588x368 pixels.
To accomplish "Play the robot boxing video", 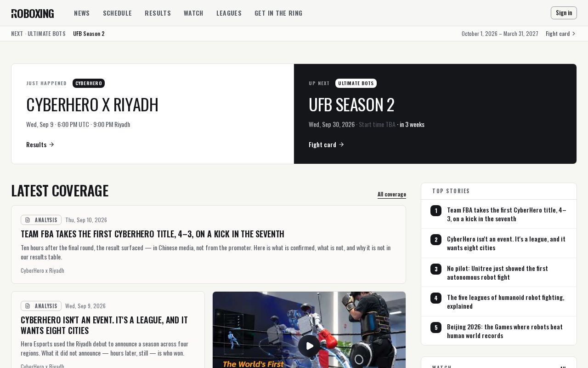I will (x=309, y=346).
